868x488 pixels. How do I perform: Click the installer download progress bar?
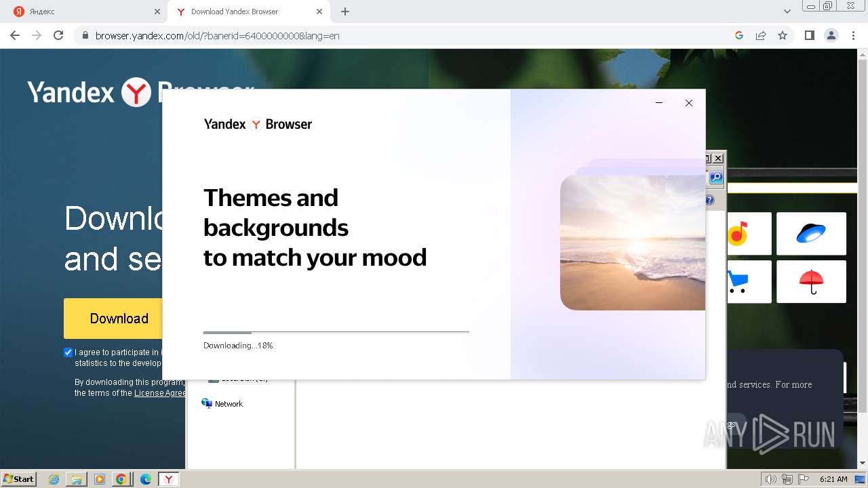click(x=336, y=332)
